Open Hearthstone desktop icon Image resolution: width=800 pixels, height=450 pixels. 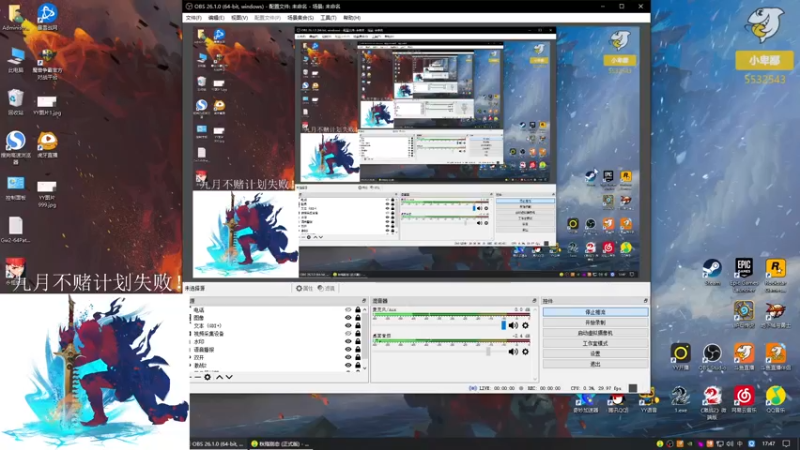[744, 314]
